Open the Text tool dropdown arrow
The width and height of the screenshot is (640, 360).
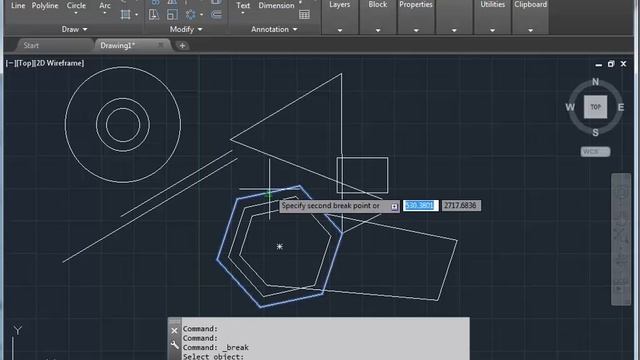click(x=243, y=13)
